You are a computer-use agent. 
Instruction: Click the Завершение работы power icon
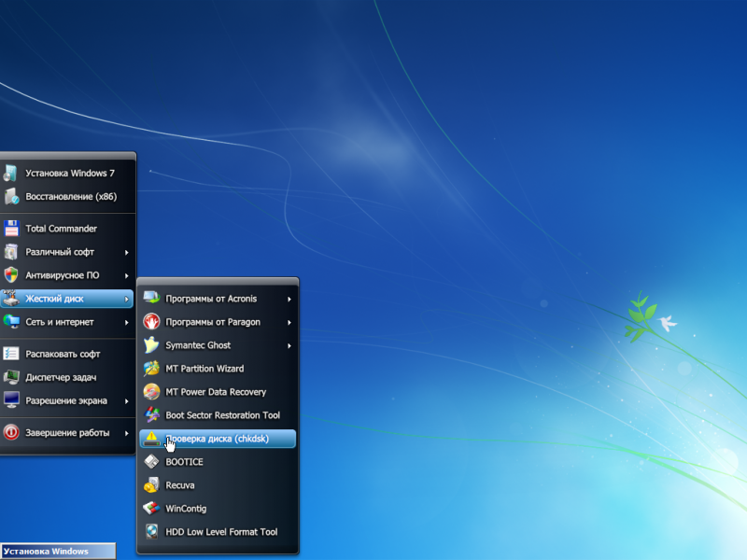tap(10, 432)
